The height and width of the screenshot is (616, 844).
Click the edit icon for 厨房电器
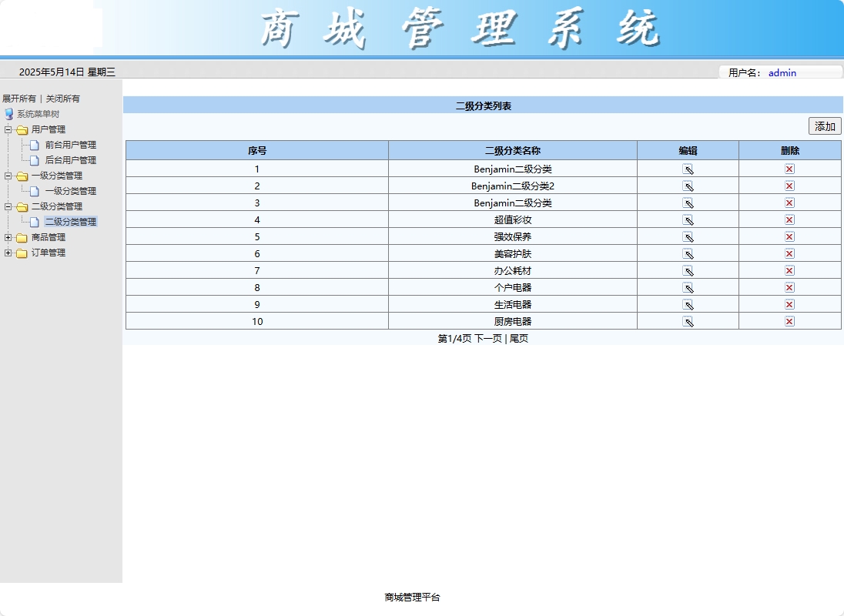[x=688, y=321]
